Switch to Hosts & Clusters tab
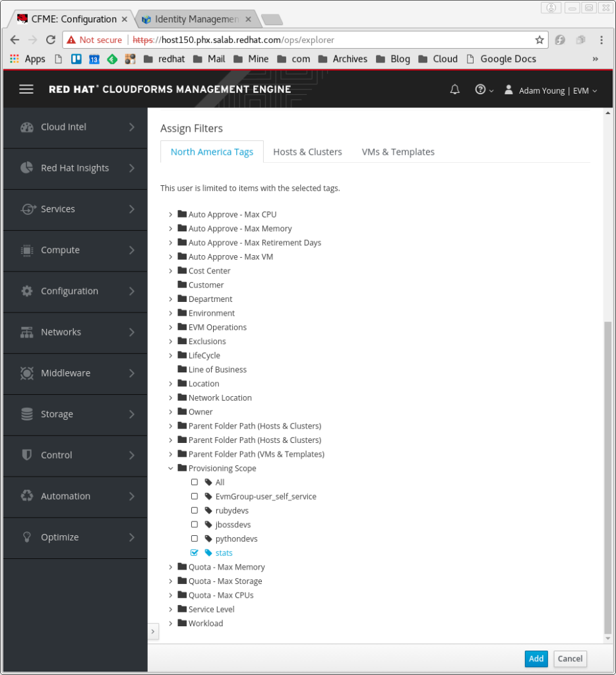This screenshot has height=675, width=616. coord(307,152)
